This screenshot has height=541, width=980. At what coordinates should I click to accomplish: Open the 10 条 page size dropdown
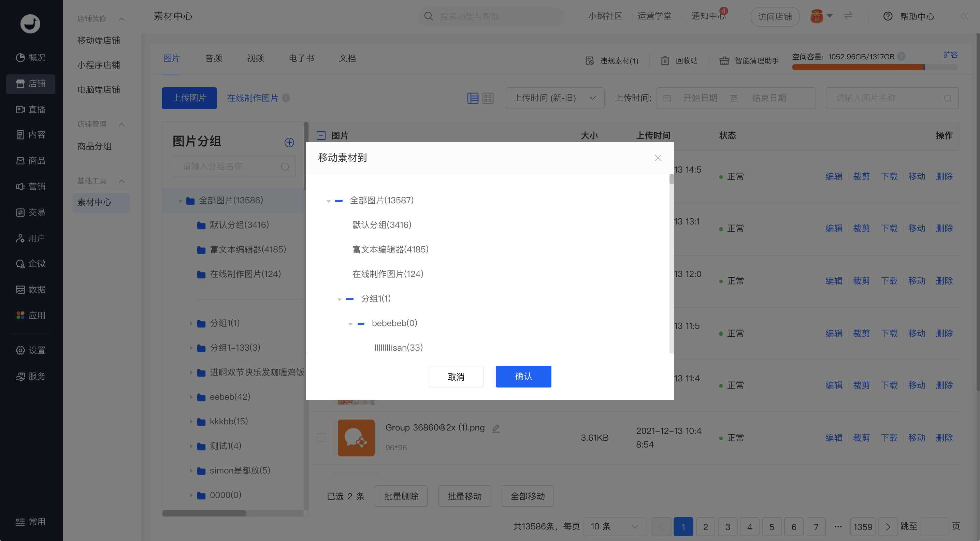615,527
